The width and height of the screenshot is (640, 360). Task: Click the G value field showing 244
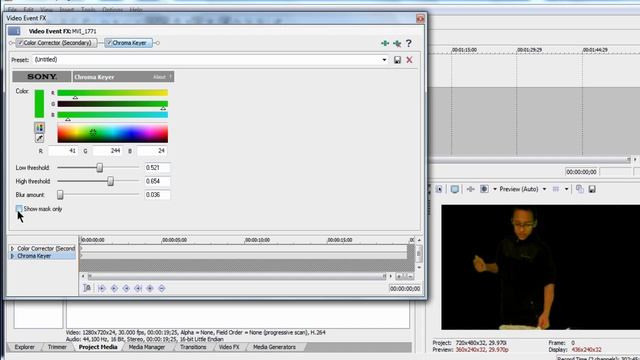point(107,151)
